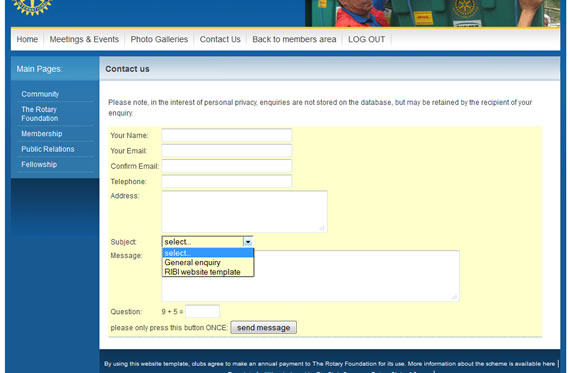
Task: Open Photo Galleries in navigation
Action: 159,39
